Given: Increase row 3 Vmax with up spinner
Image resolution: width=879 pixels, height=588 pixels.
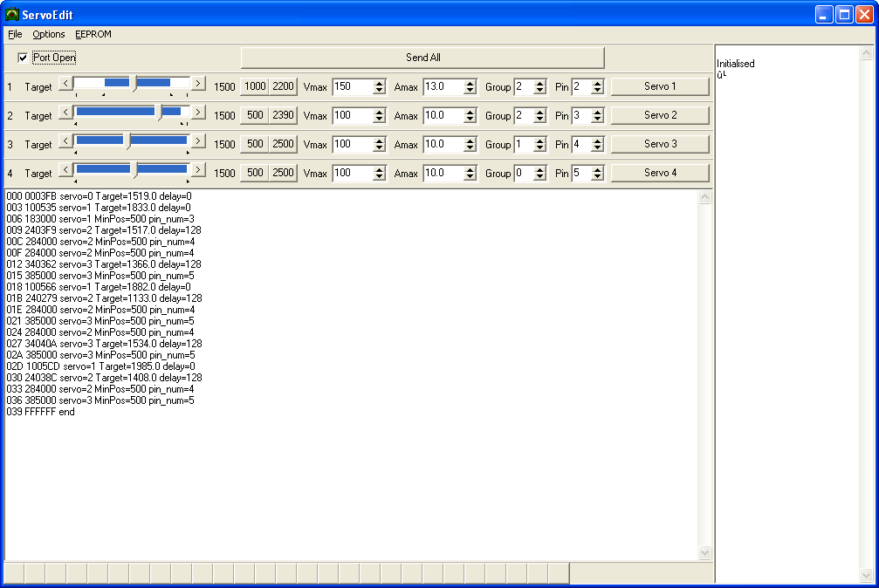Looking at the screenshot, I should [x=380, y=140].
